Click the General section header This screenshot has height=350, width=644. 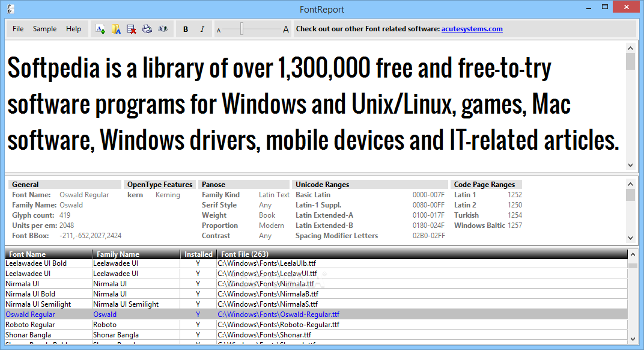pos(65,185)
